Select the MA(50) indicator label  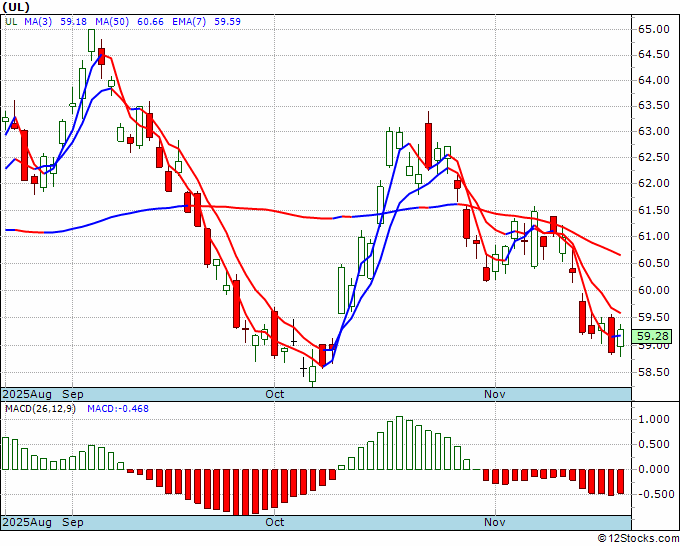pyautogui.click(x=112, y=22)
